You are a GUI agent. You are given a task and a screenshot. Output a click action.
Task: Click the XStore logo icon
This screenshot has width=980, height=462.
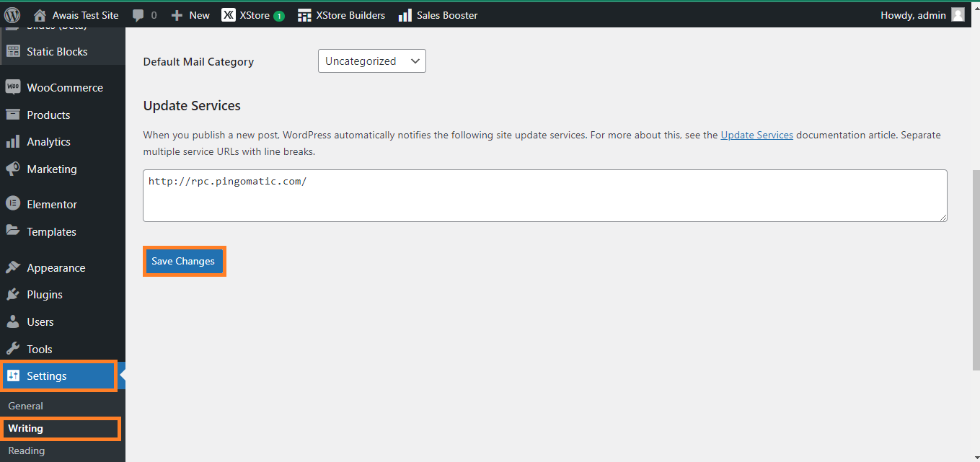point(228,15)
